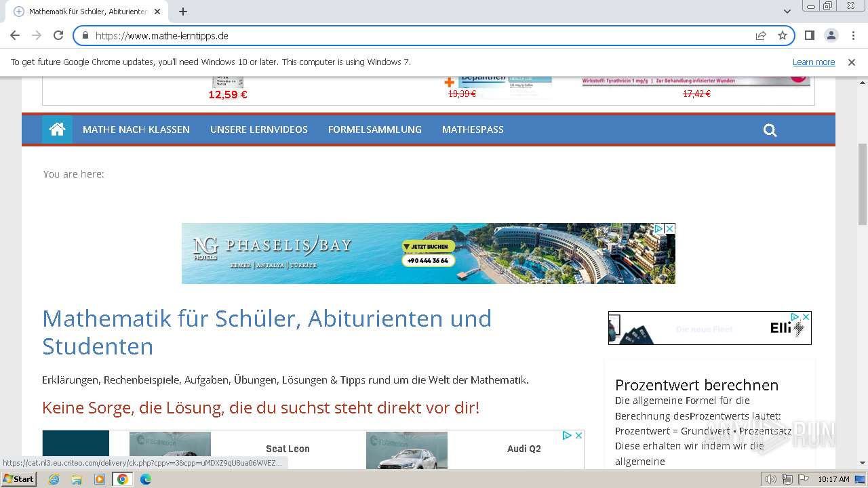Image resolution: width=868 pixels, height=488 pixels.
Task: Click the 'Keine Sorge, die Lösung' red heading
Action: [260, 408]
